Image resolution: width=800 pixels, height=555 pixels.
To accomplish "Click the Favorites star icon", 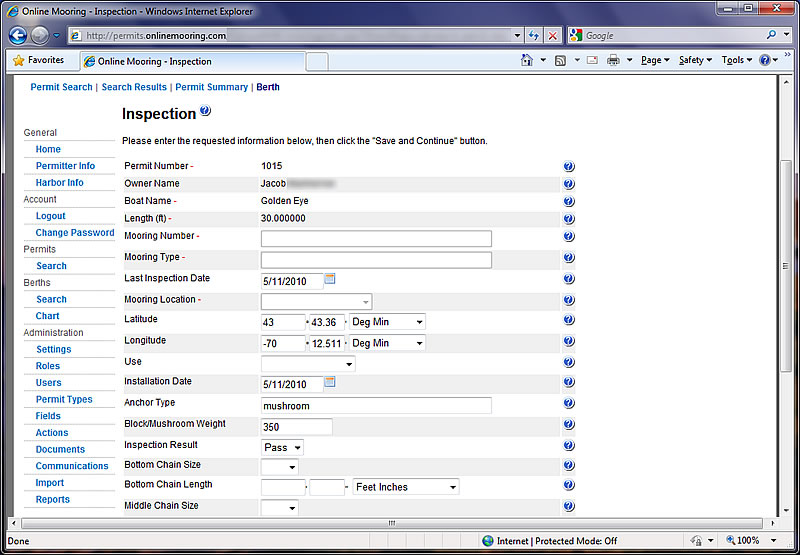I will click(18, 60).
